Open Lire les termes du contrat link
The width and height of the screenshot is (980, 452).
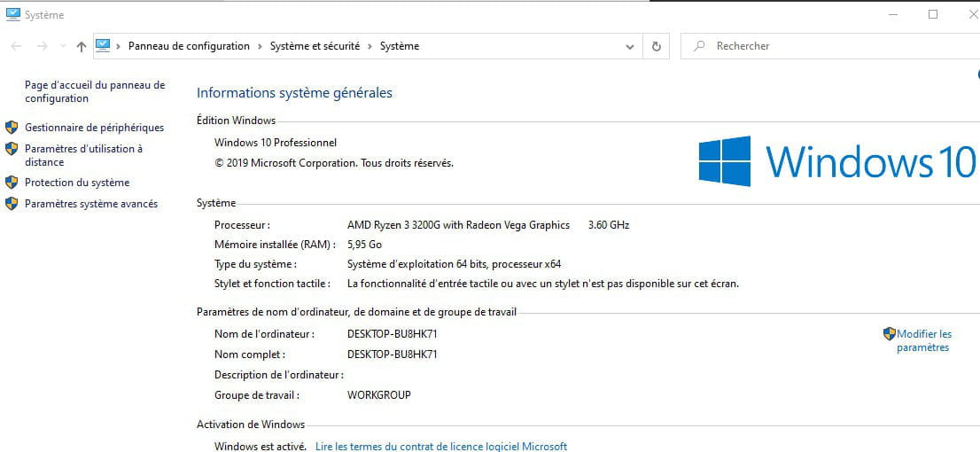click(441, 447)
